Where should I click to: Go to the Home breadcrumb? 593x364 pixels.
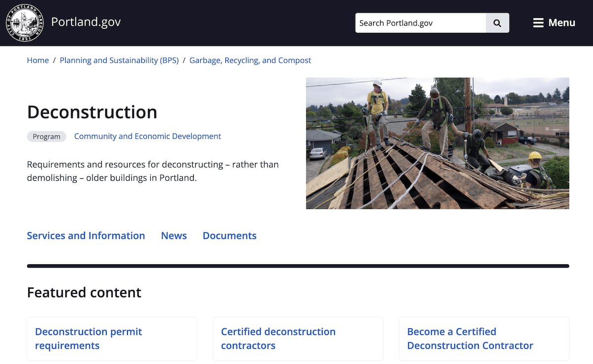(38, 60)
